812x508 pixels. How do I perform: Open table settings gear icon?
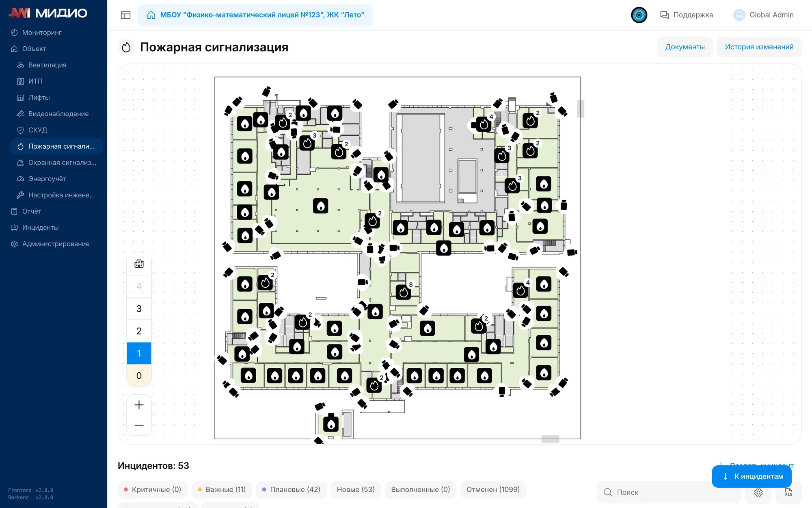click(x=758, y=493)
